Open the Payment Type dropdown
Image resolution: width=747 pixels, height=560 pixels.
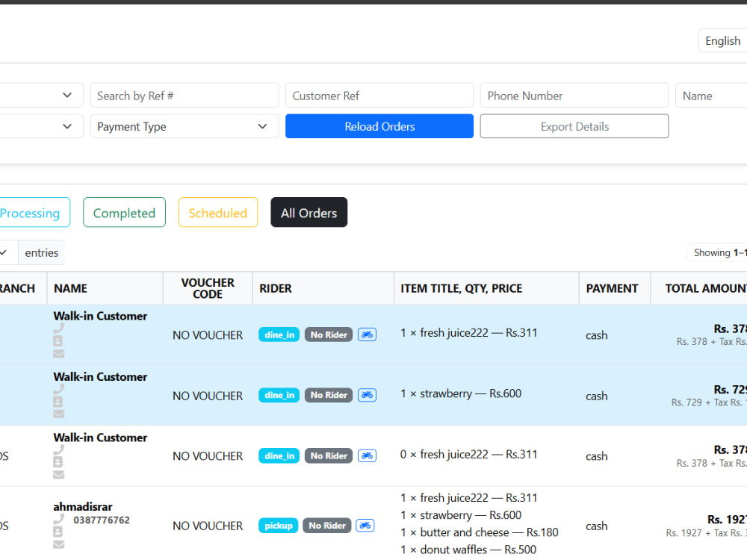(x=185, y=126)
